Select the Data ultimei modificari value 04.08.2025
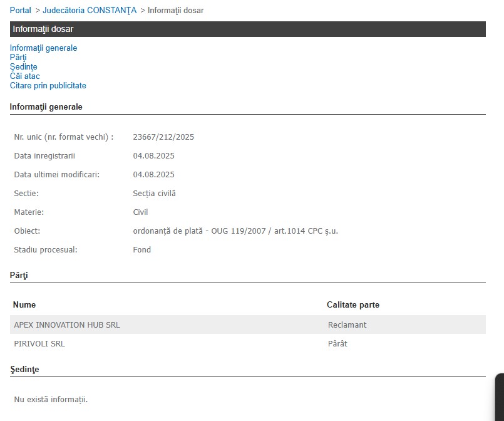504x421 pixels. pos(153,175)
